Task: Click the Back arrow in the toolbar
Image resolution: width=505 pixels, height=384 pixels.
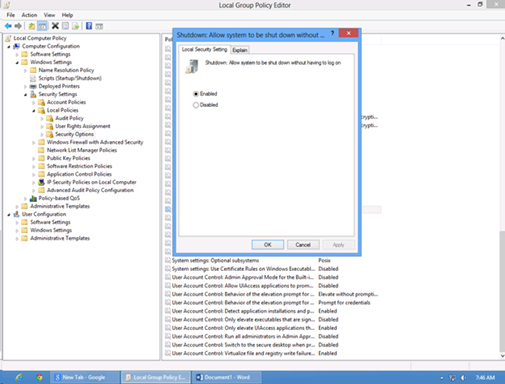Action: (8, 26)
